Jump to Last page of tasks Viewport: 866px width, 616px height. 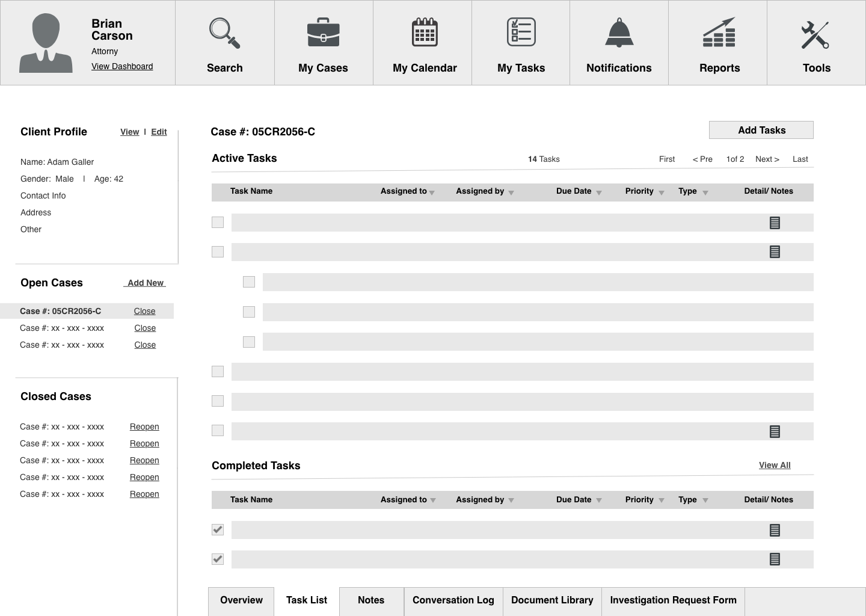pyautogui.click(x=800, y=159)
